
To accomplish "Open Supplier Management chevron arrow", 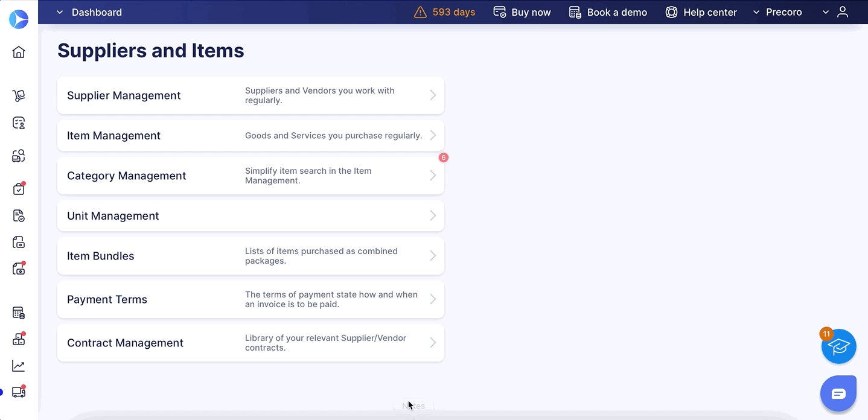I will point(433,95).
